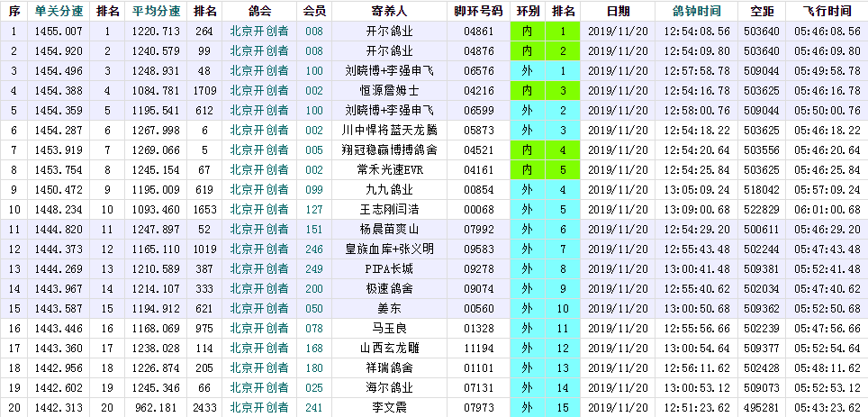Open member link 151 for 杨晨苗爽山
The height and width of the screenshot is (417, 868).
coord(314,230)
